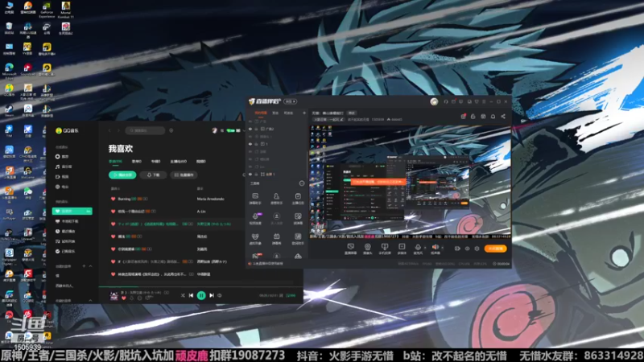Screen dimensions: 644x362
Task: Toggle the heart on the 中国新声 song row
Action: coord(113,274)
